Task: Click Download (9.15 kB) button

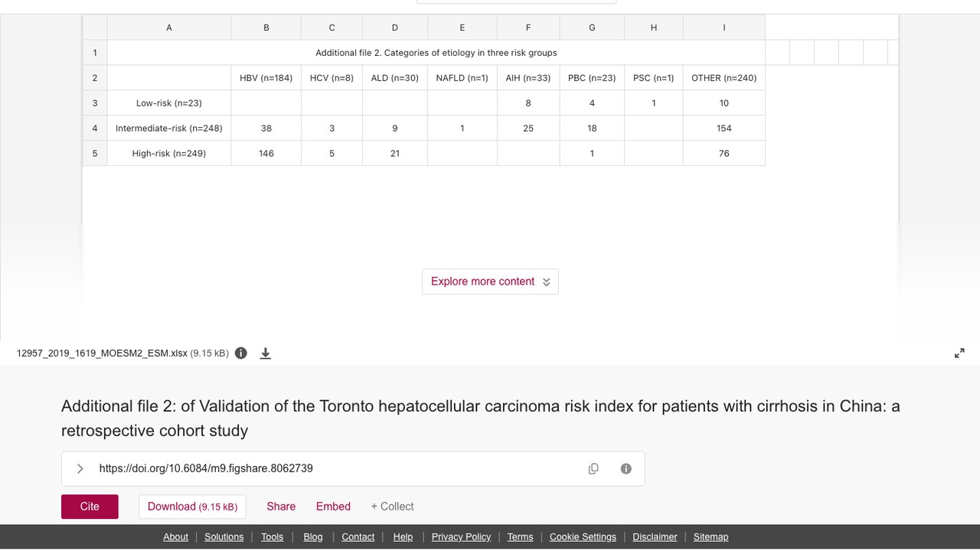Action: [192, 507]
